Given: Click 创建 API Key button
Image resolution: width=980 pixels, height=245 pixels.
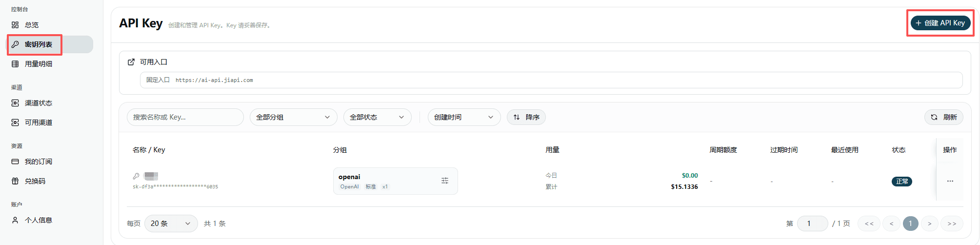Looking at the screenshot, I should click(x=940, y=23).
